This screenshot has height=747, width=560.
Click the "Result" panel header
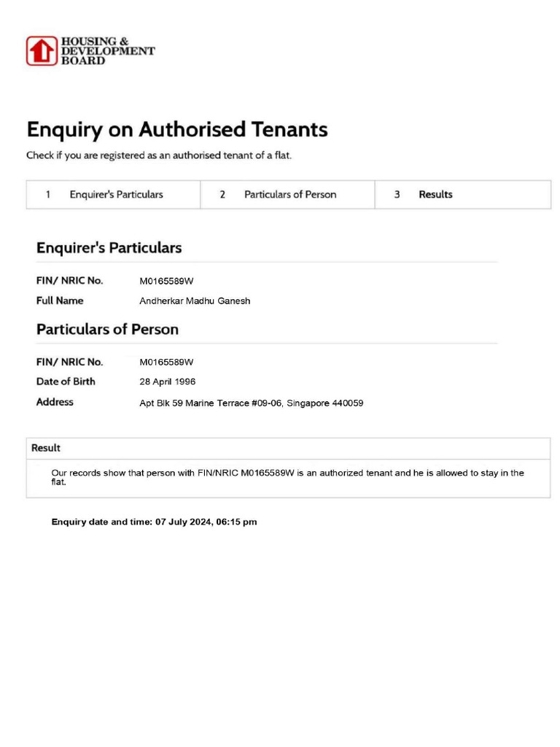[46, 448]
